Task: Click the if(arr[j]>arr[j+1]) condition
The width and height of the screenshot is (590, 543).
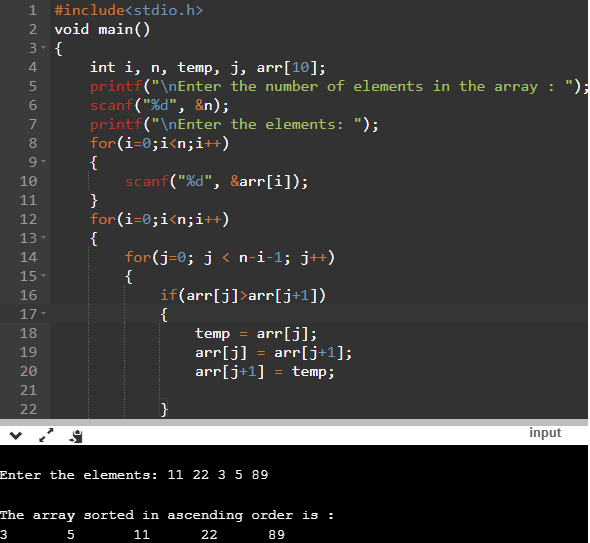Action: tap(243, 296)
